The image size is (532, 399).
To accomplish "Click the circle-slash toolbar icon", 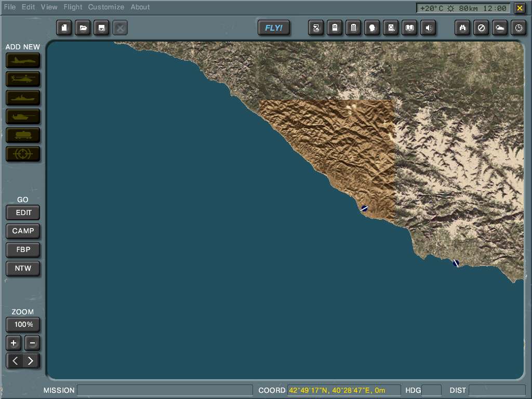I will (481, 28).
